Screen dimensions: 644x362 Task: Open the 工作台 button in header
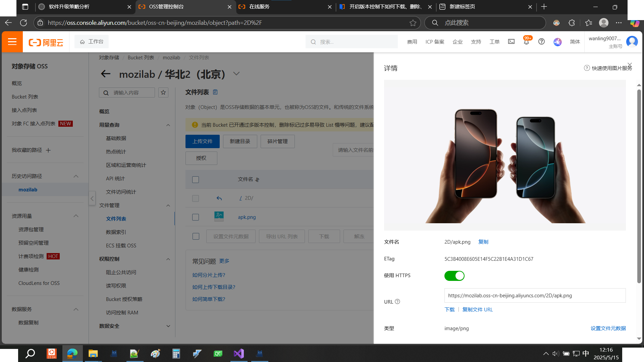92,42
